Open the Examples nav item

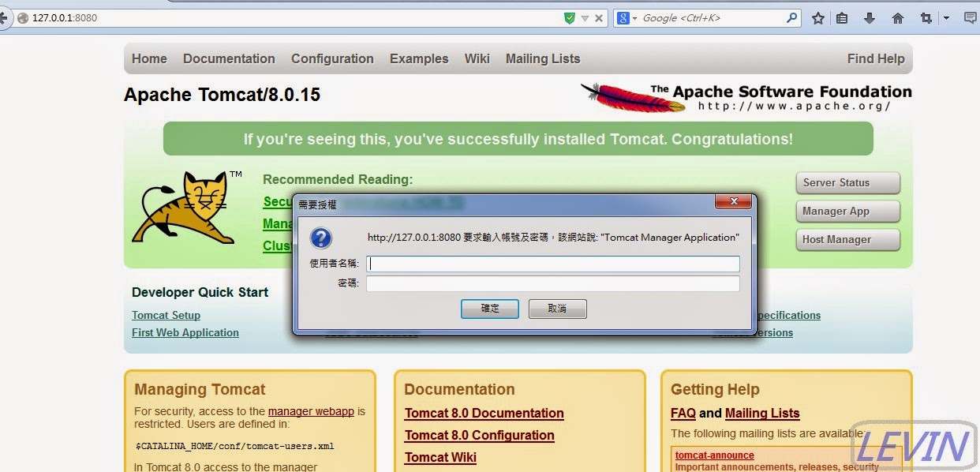(419, 58)
